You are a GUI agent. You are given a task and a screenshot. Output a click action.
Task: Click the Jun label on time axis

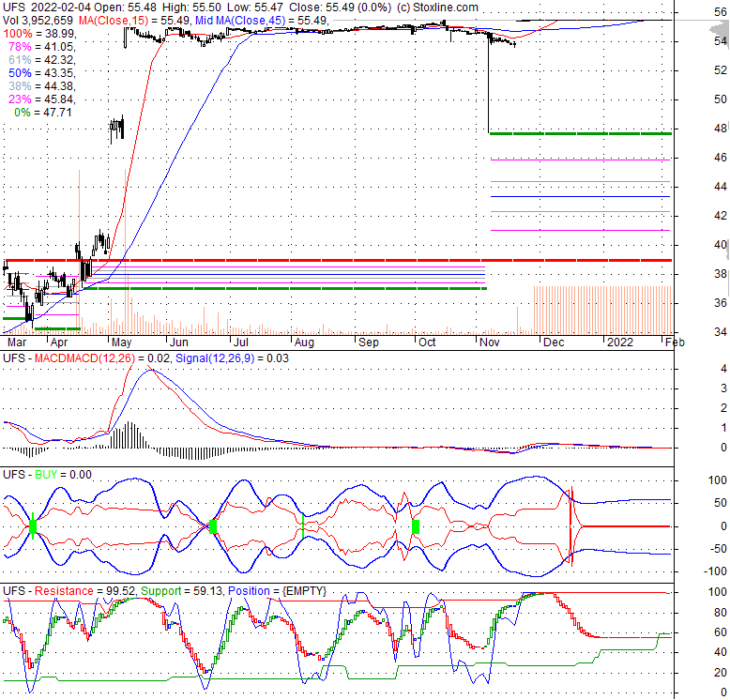coord(179,342)
